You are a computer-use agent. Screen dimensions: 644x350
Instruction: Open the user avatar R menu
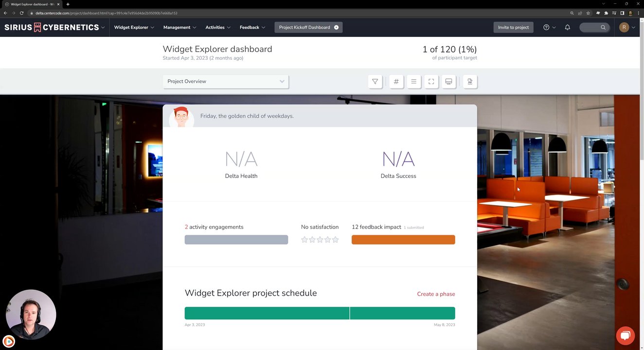tap(624, 27)
